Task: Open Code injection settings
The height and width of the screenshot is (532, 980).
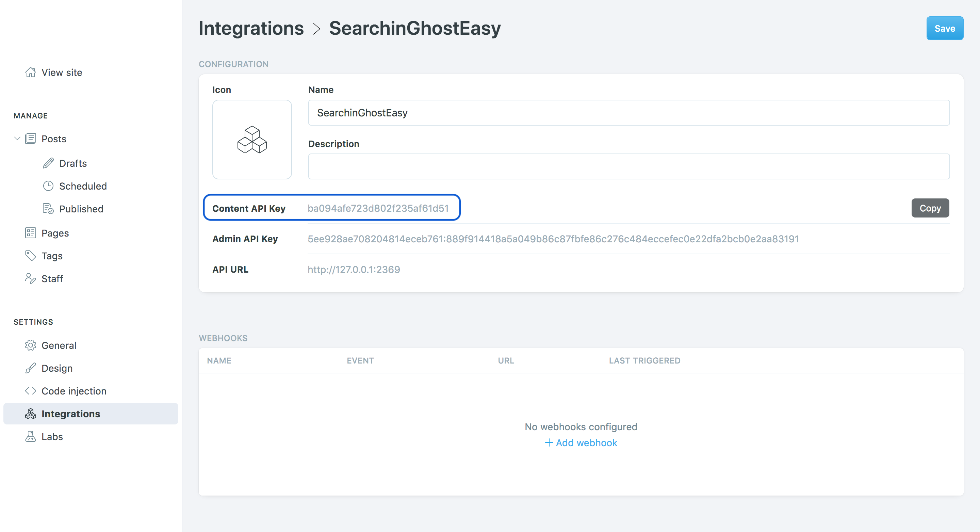Action: 73,391
